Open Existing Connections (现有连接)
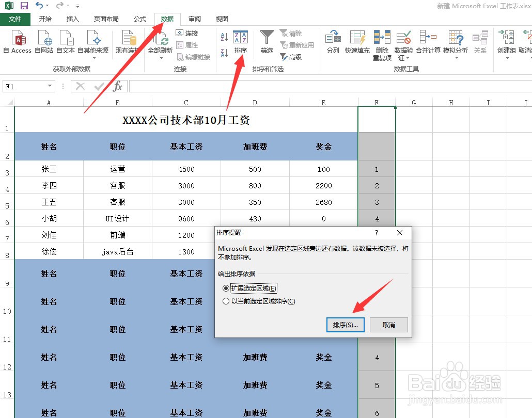Image resolution: width=532 pixels, height=418 pixels. pyautogui.click(x=128, y=41)
